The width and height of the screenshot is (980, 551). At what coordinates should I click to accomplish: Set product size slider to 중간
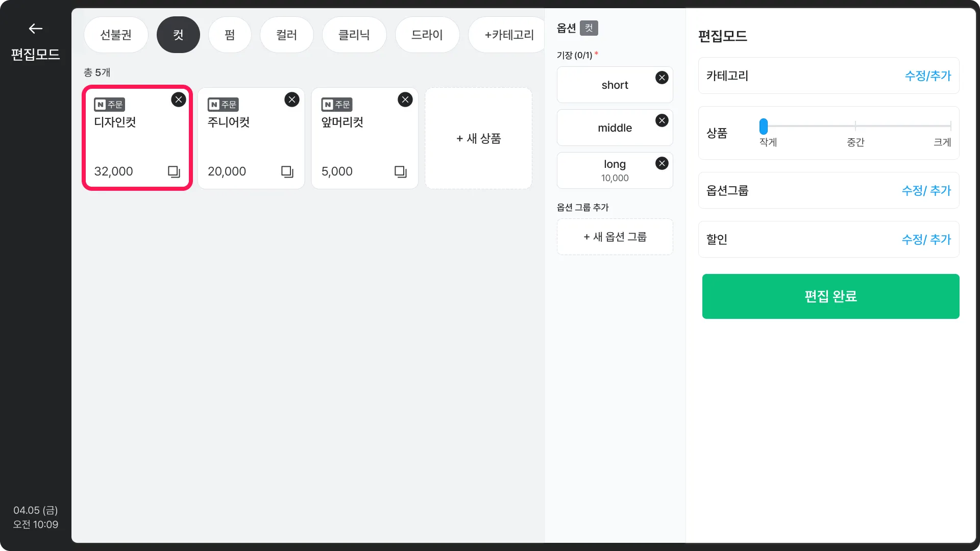click(855, 126)
